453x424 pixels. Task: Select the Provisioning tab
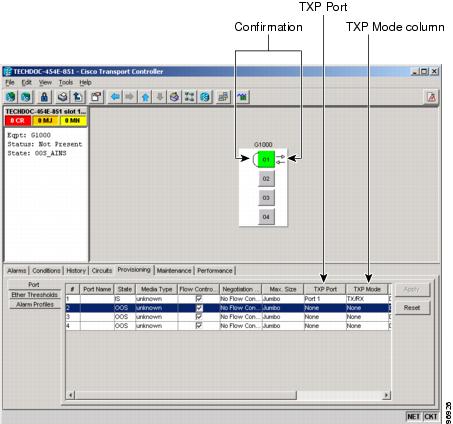pos(134,270)
